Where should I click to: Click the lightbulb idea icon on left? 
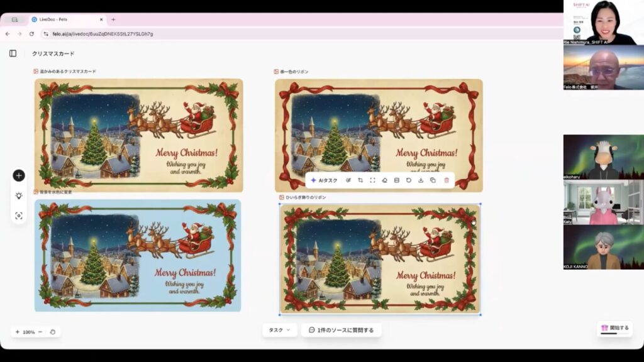19,195
